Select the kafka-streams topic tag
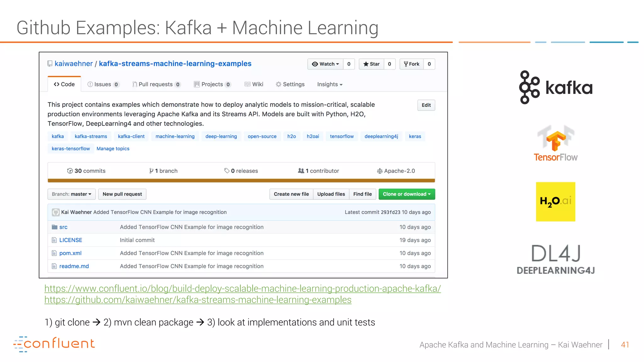Image resolution: width=644 pixels, height=362 pixels. pos(91,136)
